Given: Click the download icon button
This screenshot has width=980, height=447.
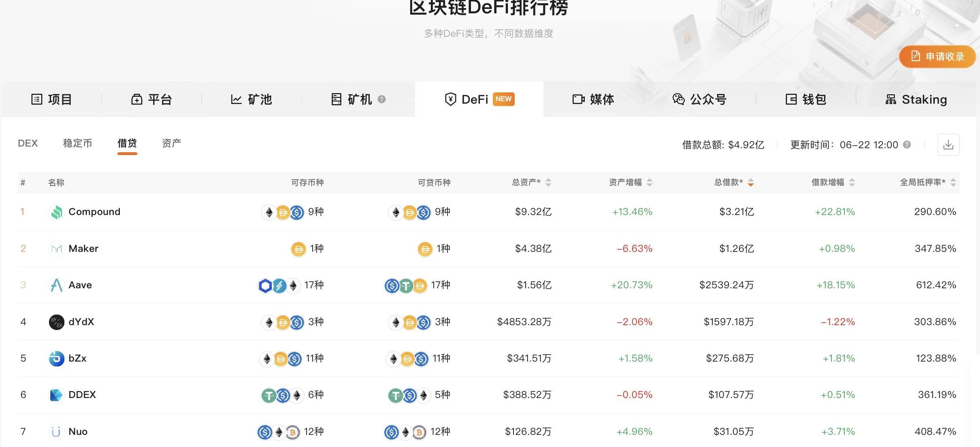Looking at the screenshot, I should click(x=948, y=145).
